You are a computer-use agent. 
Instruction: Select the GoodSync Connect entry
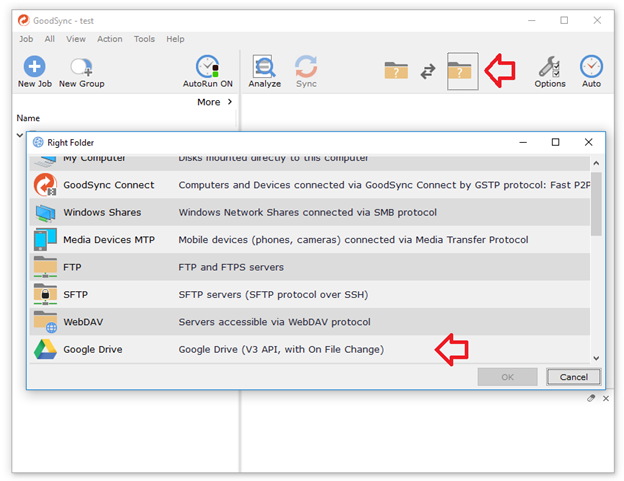tap(108, 184)
